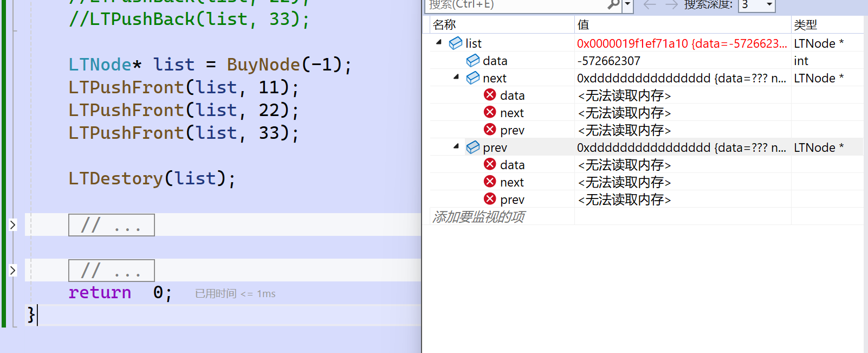Click next pointer value 0xdddddddddddddddd

point(682,78)
